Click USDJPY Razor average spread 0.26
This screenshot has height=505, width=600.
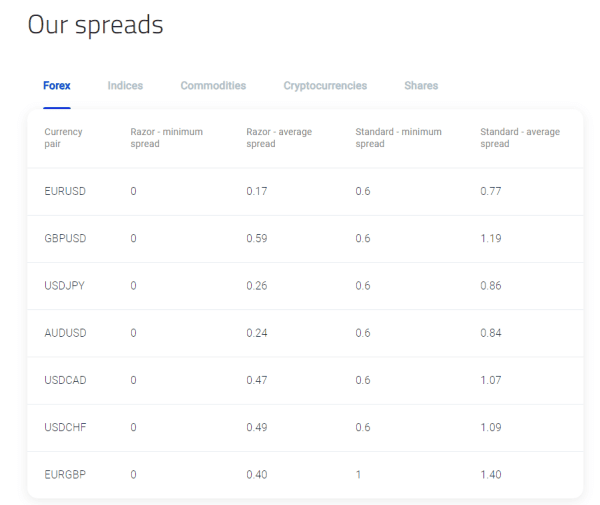coord(257,285)
